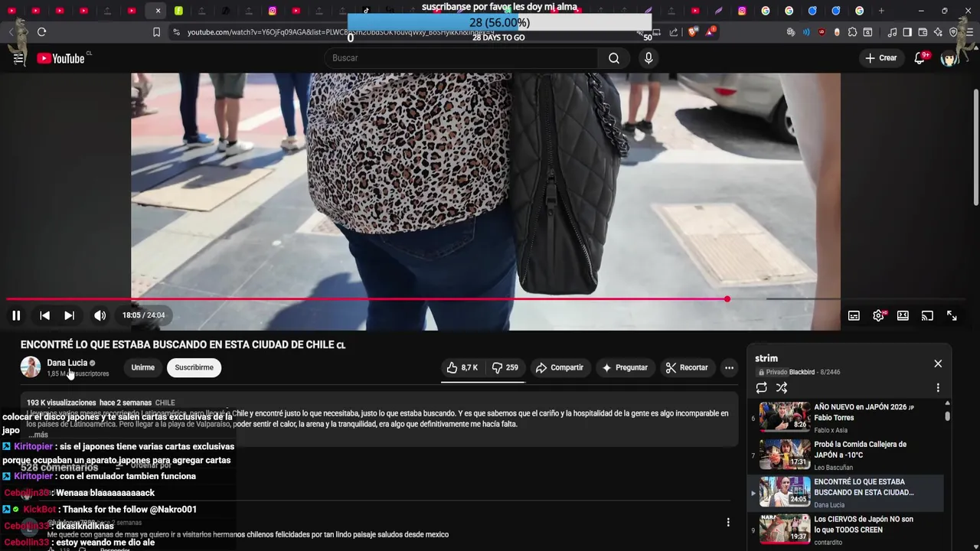Toggle fullscreen mode

(952, 315)
